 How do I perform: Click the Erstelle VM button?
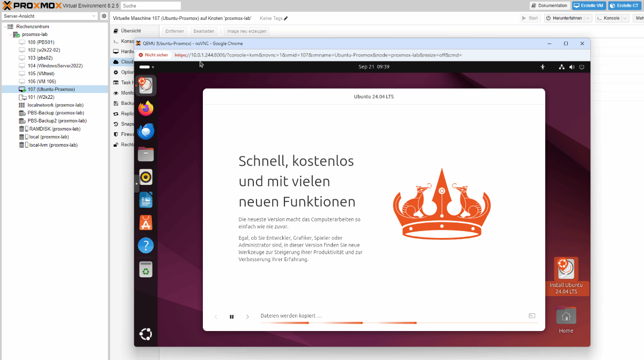[x=588, y=5]
